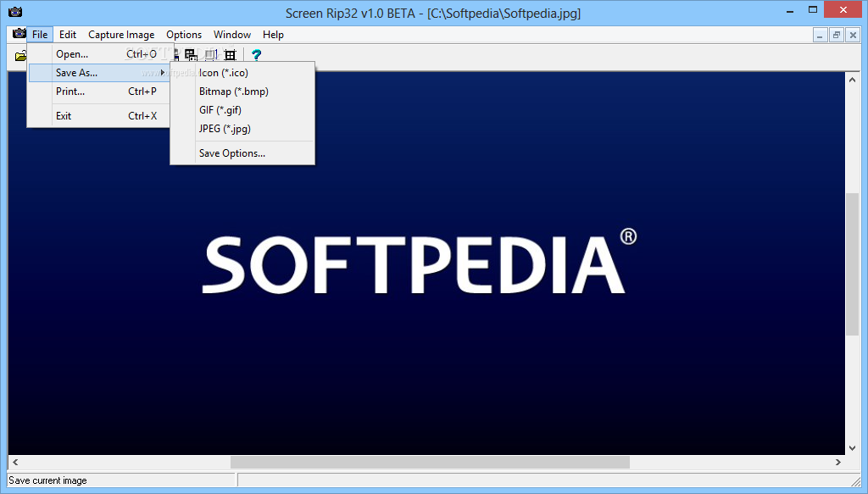Click the grid capture region toolbar icon
This screenshot has width=868, height=494.
pyautogui.click(x=231, y=54)
